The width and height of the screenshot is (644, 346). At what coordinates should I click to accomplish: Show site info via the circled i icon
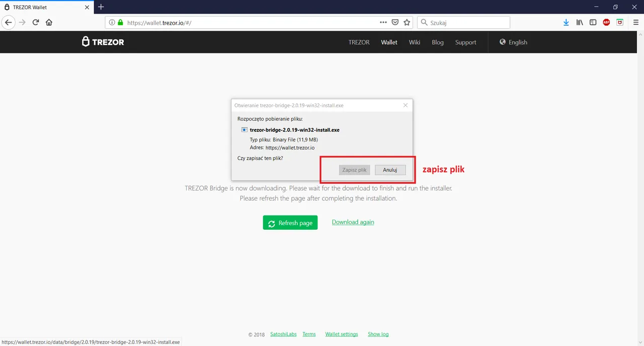[x=112, y=22]
